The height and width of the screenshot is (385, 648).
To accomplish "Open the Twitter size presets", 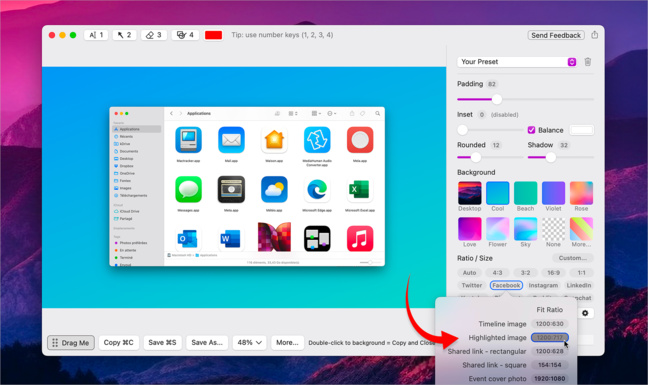I will tap(472, 285).
